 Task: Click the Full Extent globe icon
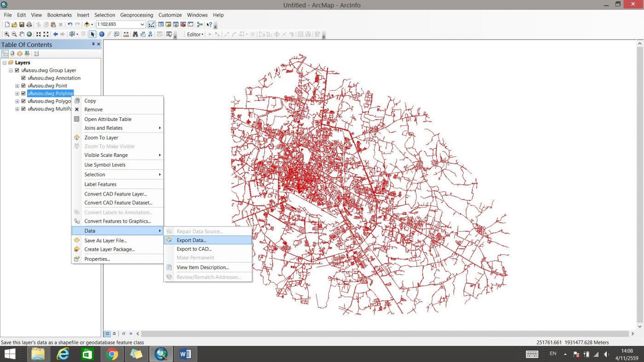[29, 34]
